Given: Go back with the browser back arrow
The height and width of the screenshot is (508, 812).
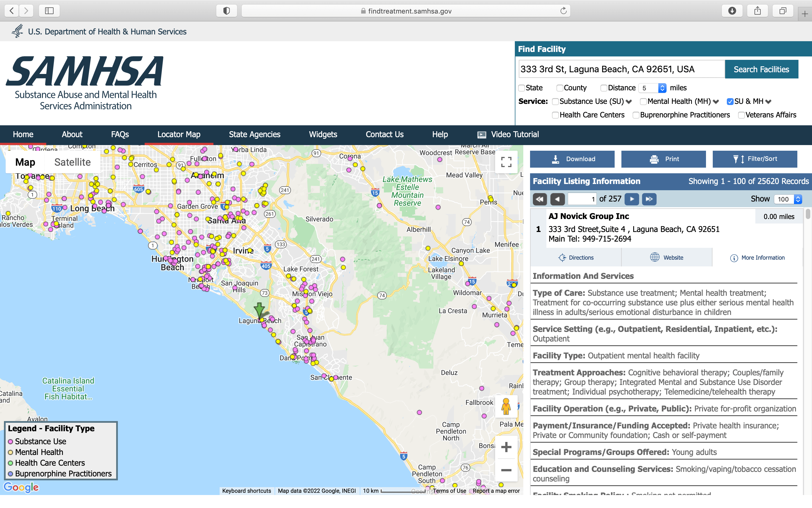Looking at the screenshot, I should coord(12,11).
